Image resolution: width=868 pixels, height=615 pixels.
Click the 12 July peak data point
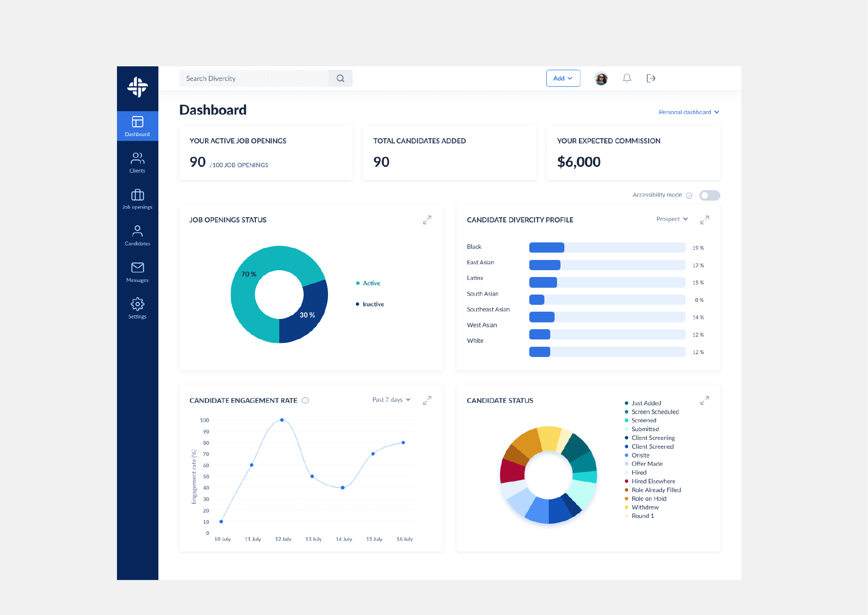click(x=282, y=420)
